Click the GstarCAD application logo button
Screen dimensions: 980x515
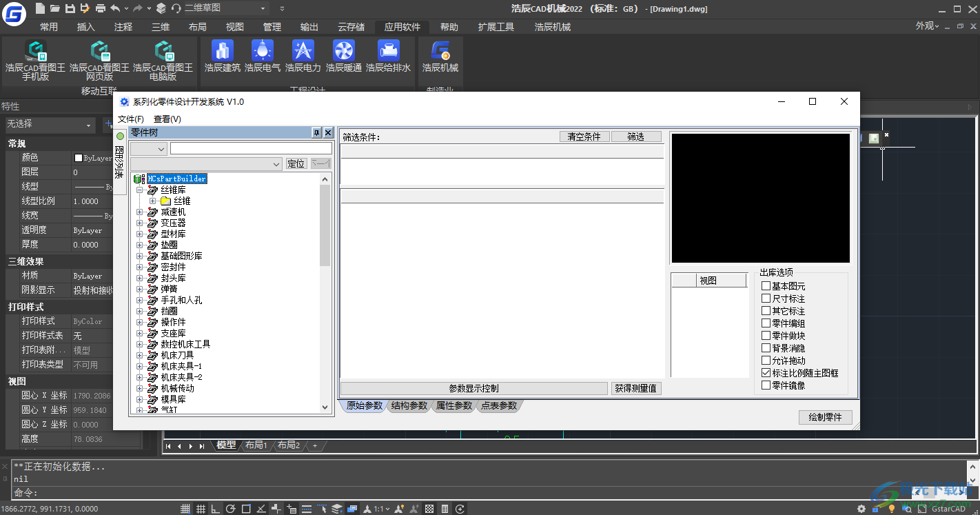[14, 14]
